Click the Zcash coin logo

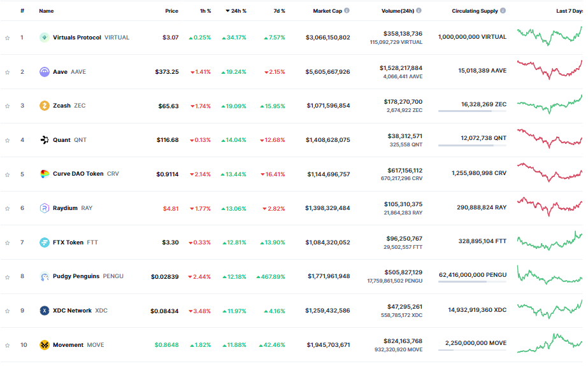(x=44, y=106)
